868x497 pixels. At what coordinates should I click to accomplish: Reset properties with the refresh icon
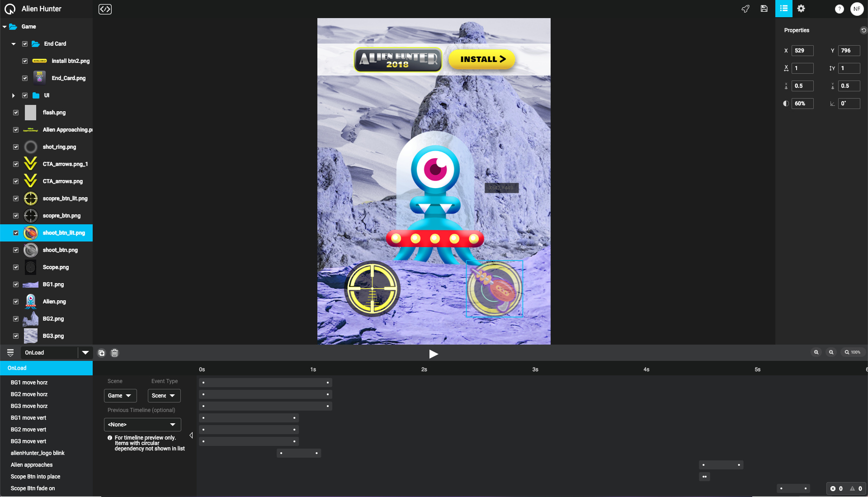pyautogui.click(x=863, y=30)
